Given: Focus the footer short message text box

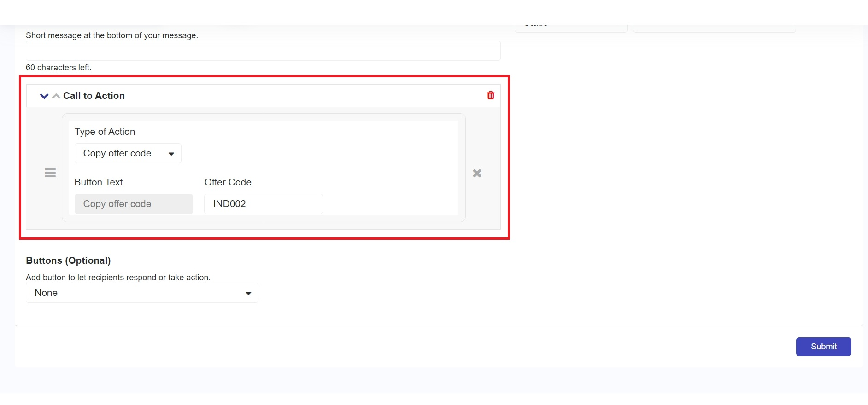Looking at the screenshot, I should point(263,51).
